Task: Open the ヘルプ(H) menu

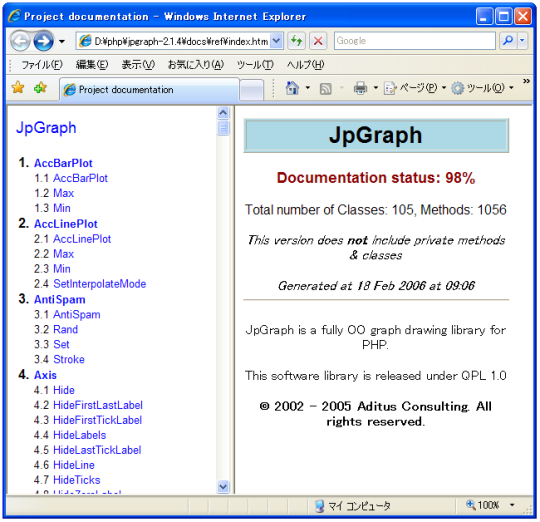Action: pos(305,65)
